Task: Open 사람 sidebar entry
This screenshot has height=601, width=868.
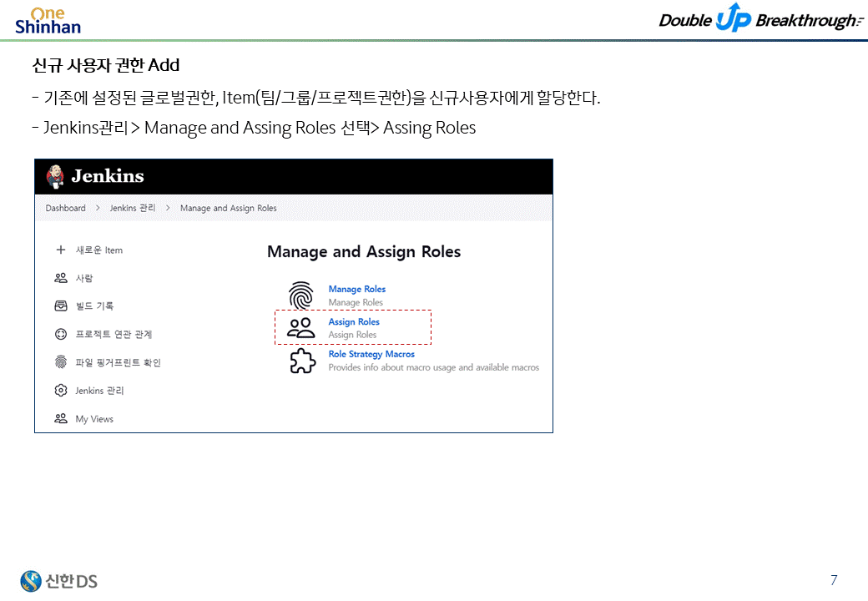Action: [x=84, y=278]
